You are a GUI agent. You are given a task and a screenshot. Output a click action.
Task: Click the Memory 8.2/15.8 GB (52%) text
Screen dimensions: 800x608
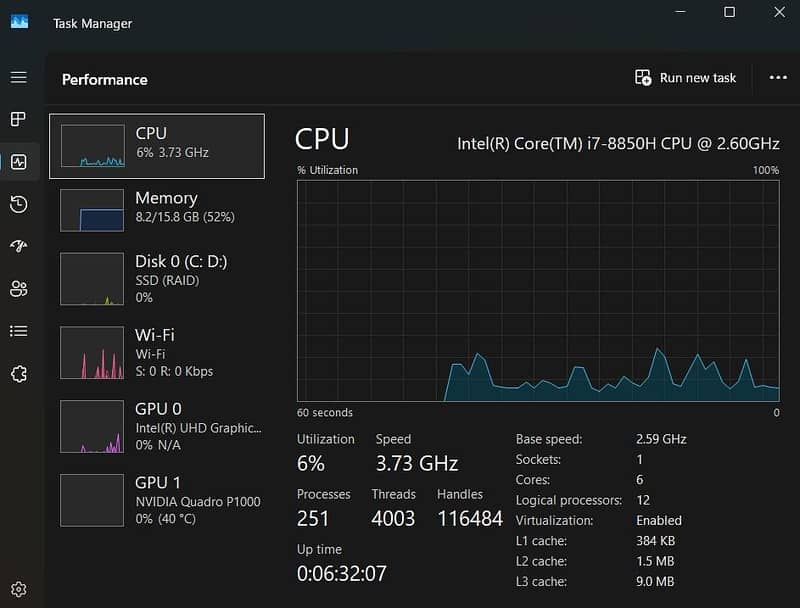pos(185,217)
